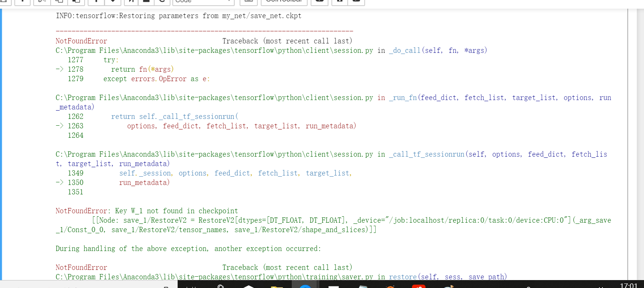Select traceback arrow line 1263
The image size is (644, 288).
(x=70, y=126)
